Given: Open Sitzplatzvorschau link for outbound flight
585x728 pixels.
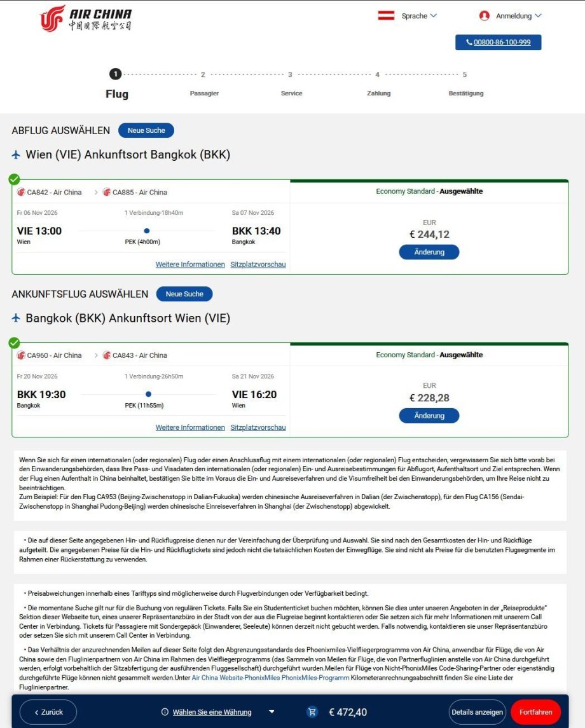Looking at the screenshot, I should [x=258, y=264].
